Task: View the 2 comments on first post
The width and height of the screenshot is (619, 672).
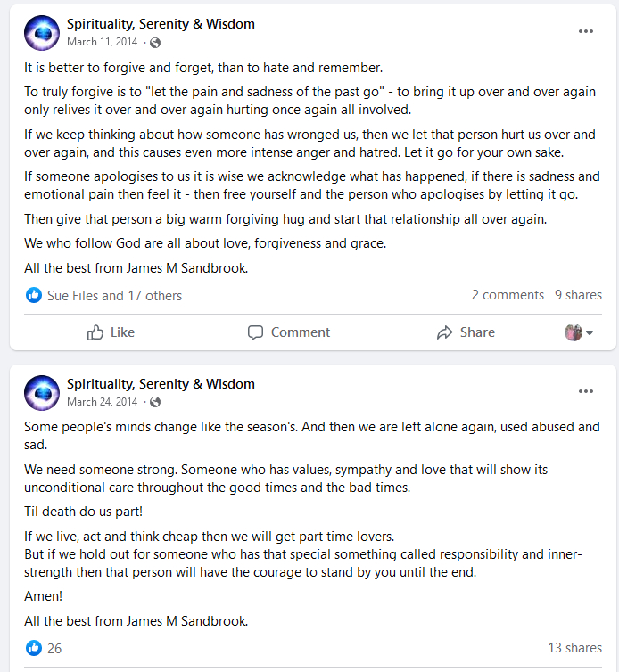Action: [x=508, y=295]
